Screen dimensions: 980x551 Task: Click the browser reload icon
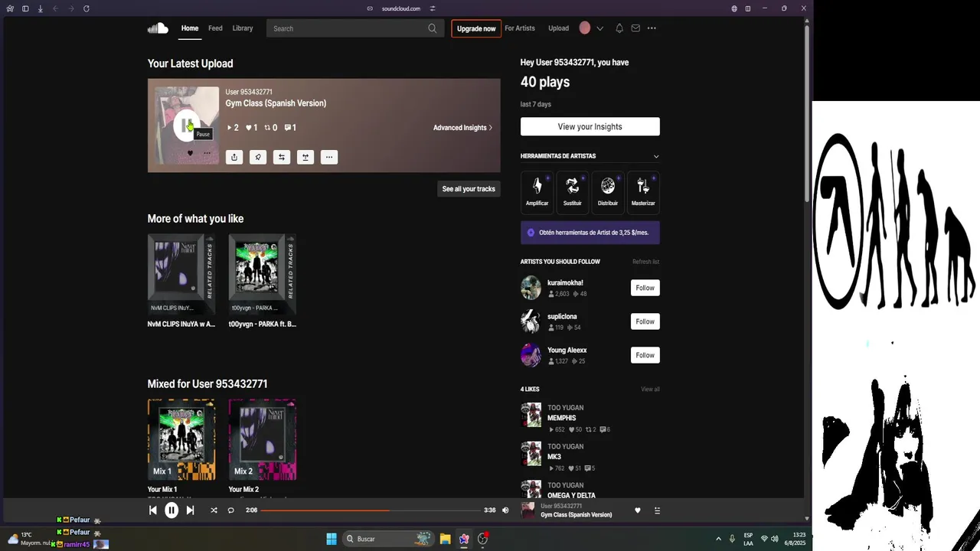pyautogui.click(x=86, y=8)
